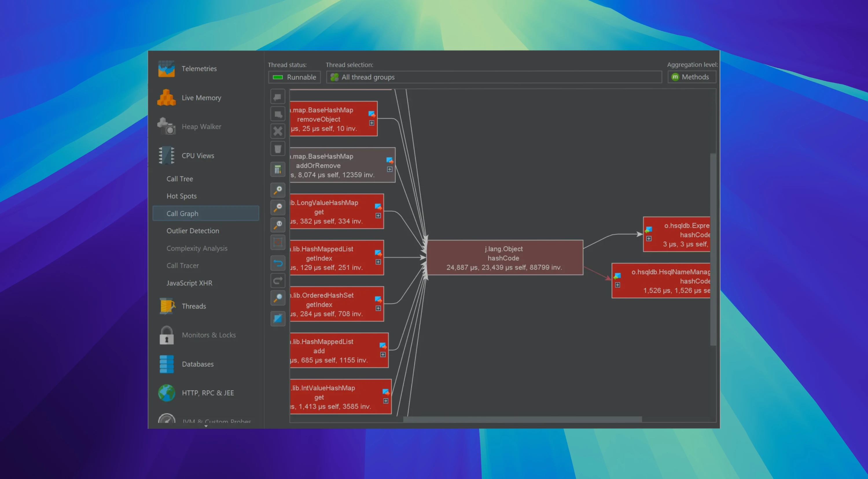
Task: Switch to the Call Tree view
Action: tap(180, 179)
